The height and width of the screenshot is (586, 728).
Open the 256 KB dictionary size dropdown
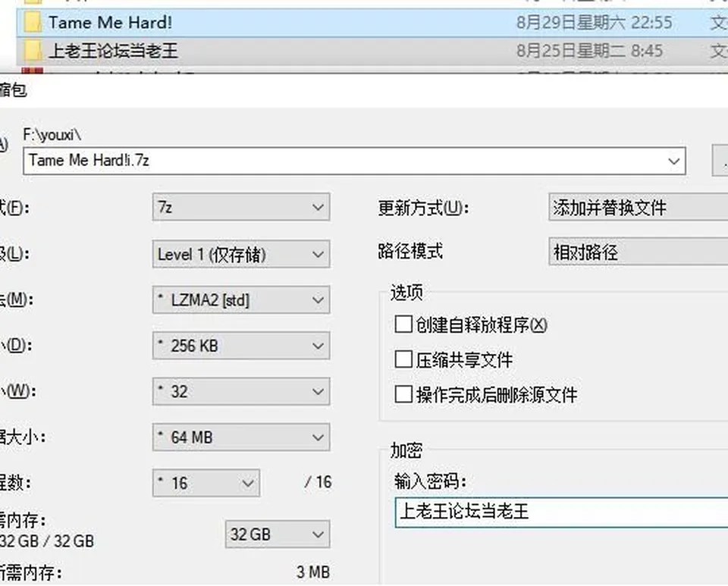[x=241, y=346]
